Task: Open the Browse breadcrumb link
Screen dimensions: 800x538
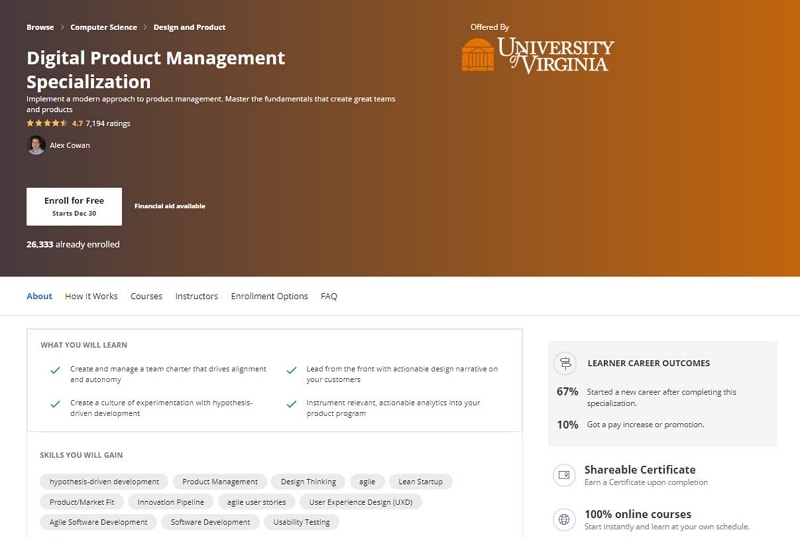Action: point(40,27)
